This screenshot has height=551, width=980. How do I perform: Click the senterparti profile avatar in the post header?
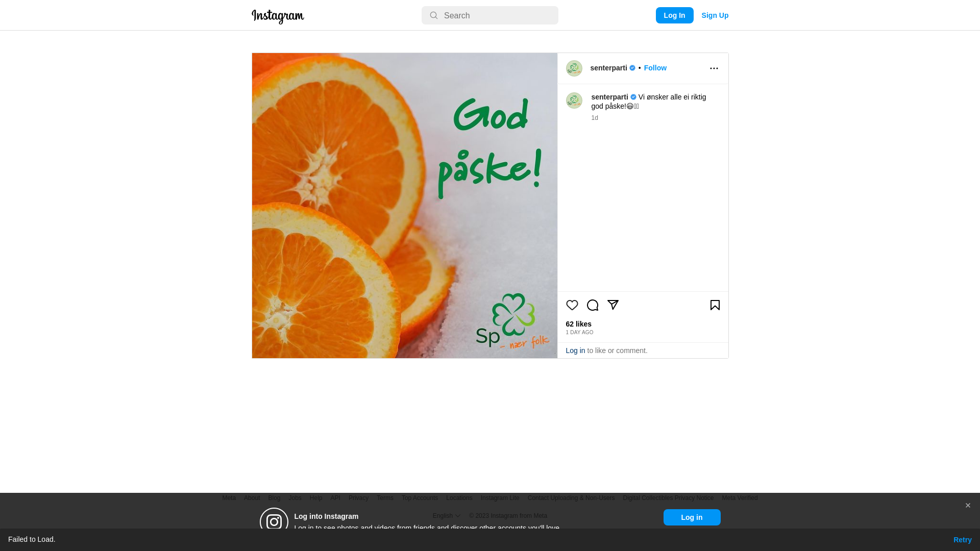pos(574,68)
